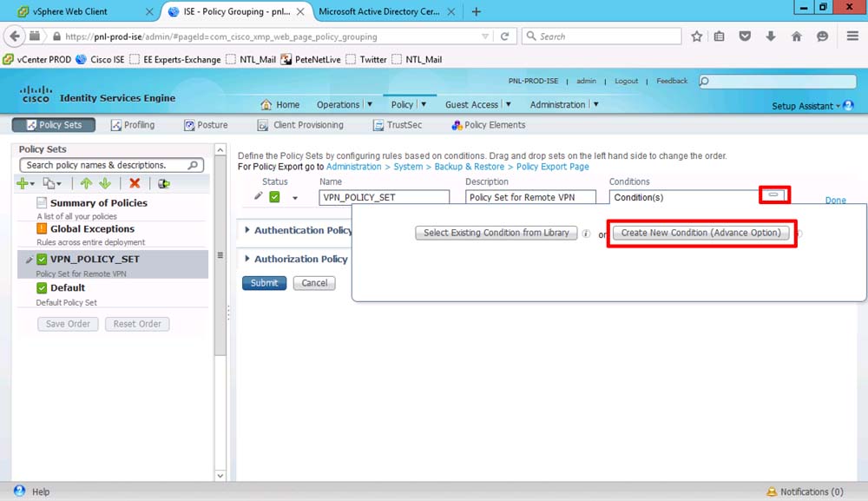Image resolution: width=868 pixels, height=501 pixels.
Task: Click the Description input field
Action: tap(530, 197)
